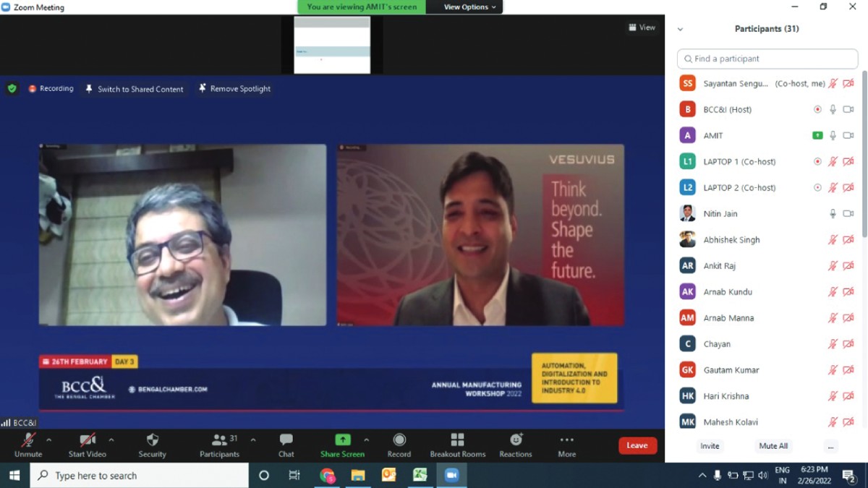Click Remove Spotlight
The image size is (868, 488).
234,89
